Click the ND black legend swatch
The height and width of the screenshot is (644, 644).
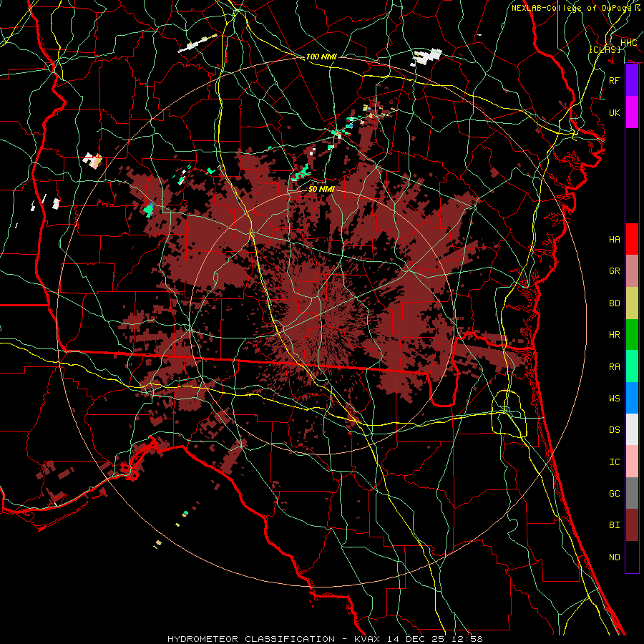tap(632, 557)
